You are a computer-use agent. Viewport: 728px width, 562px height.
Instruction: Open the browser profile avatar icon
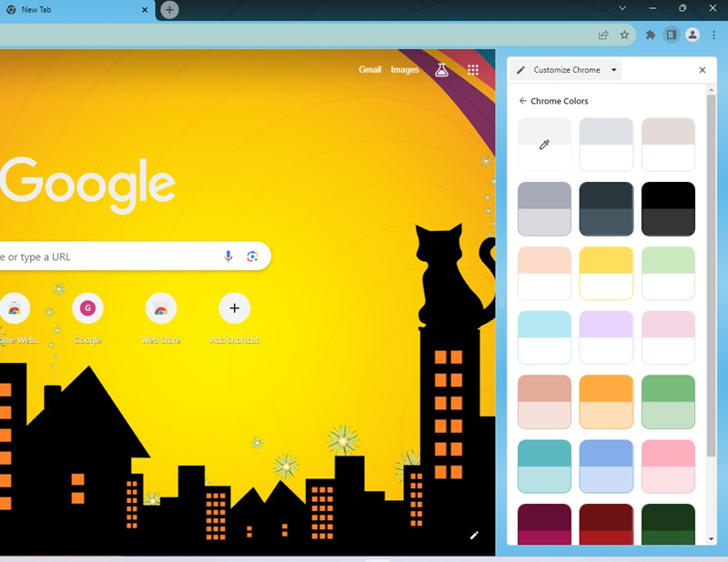click(x=694, y=35)
